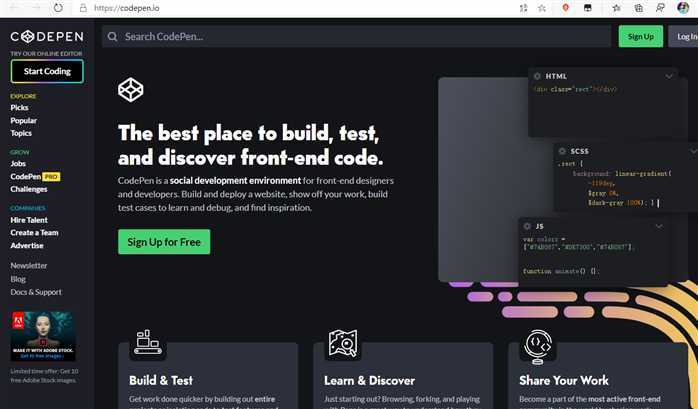Click inside the Search CodePen field
The height and width of the screenshot is (409, 698).
point(356,36)
